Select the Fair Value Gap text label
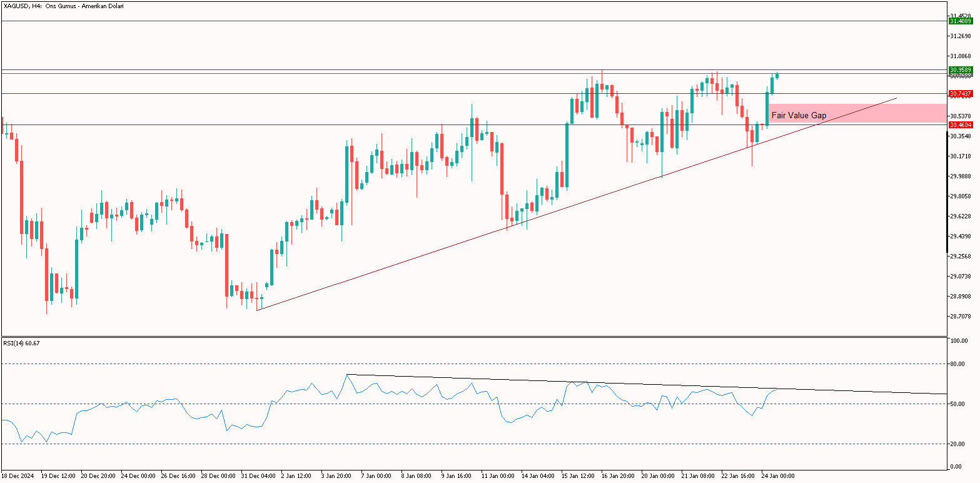The image size is (980, 483). (799, 115)
